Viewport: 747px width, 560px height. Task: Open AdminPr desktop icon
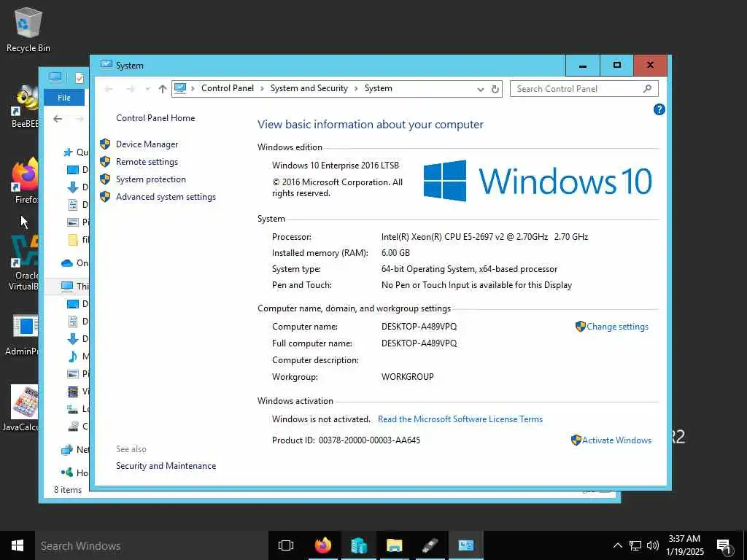point(22,335)
